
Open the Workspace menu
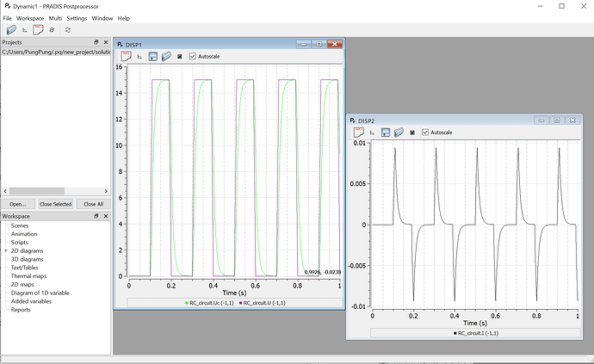30,18
